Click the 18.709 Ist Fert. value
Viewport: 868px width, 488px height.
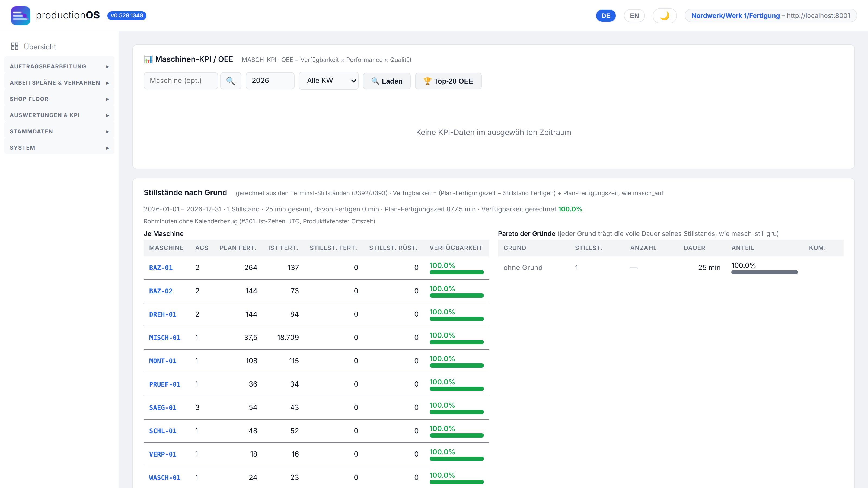click(x=288, y=338)
